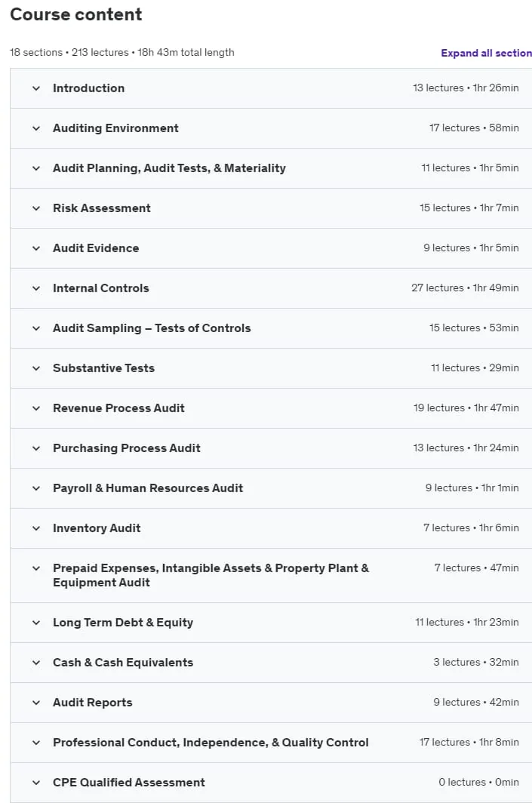Click the Course content heading

click(x=75, y=14)
